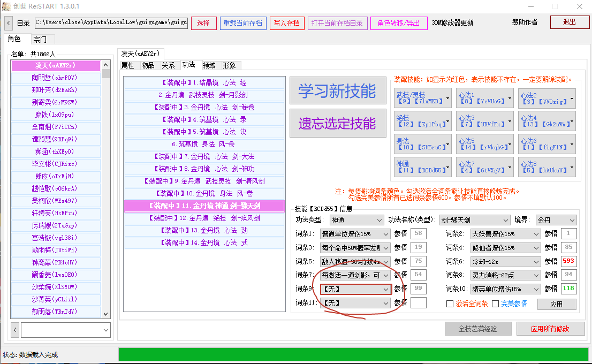Image resolution: width=592 pixels, height=364 pixels.
Task: Expand the 词条9 dropdown showing 【无】
Action: coord(355,289)
